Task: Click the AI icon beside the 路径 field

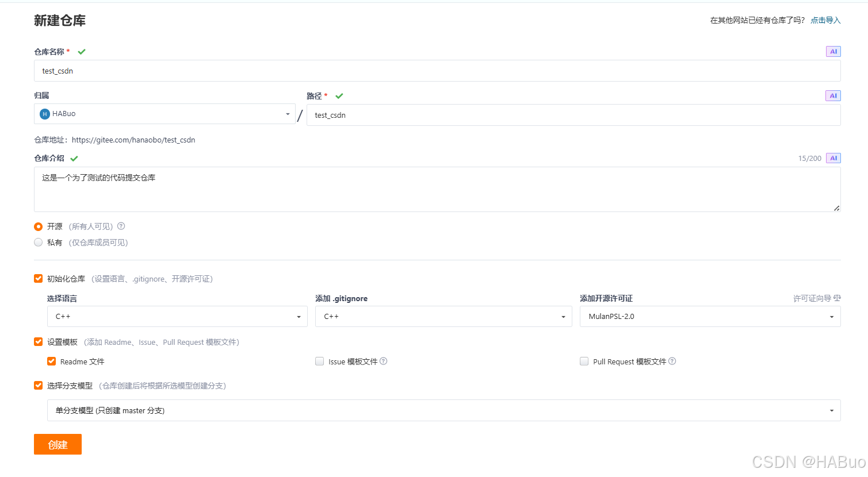Action: [832, 95]
